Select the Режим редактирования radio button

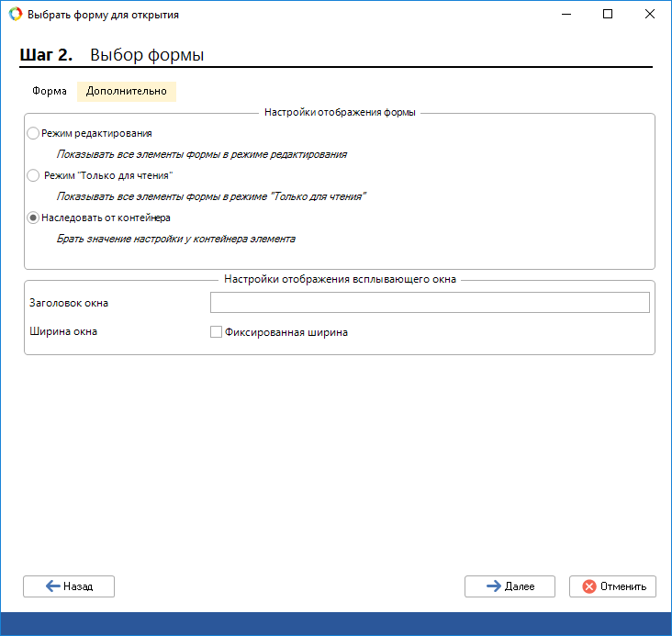(x=34, y=133)
